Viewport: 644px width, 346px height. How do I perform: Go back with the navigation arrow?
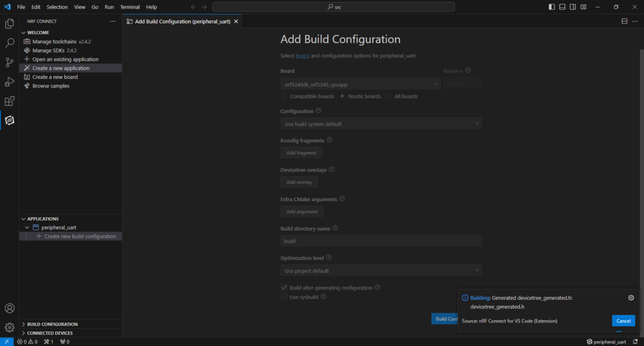point(194,7)
